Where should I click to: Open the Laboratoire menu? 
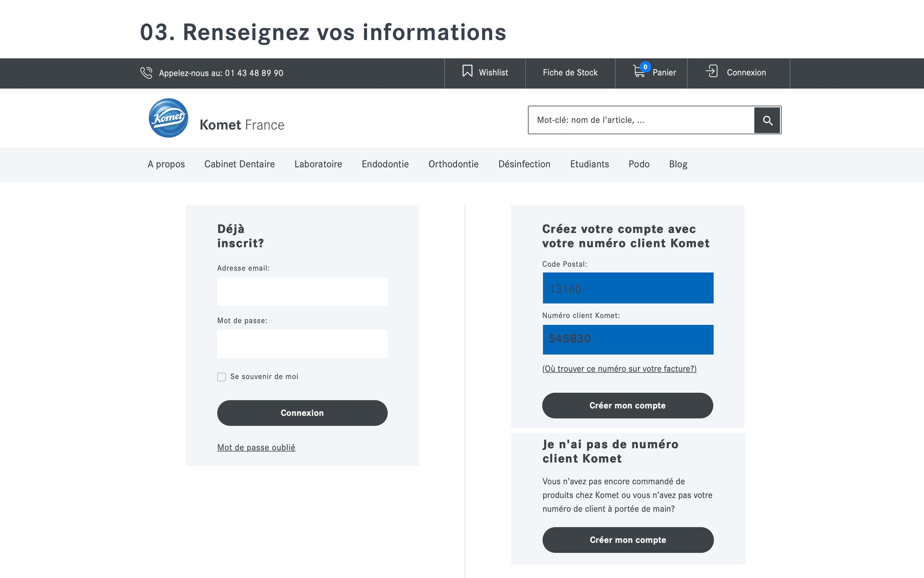point(318,164)
